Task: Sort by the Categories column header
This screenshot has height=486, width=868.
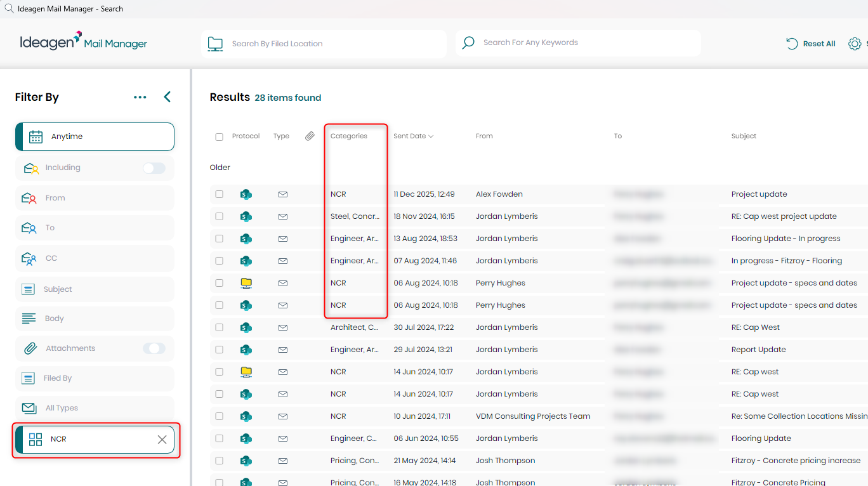Action: [x=348, y=136]
